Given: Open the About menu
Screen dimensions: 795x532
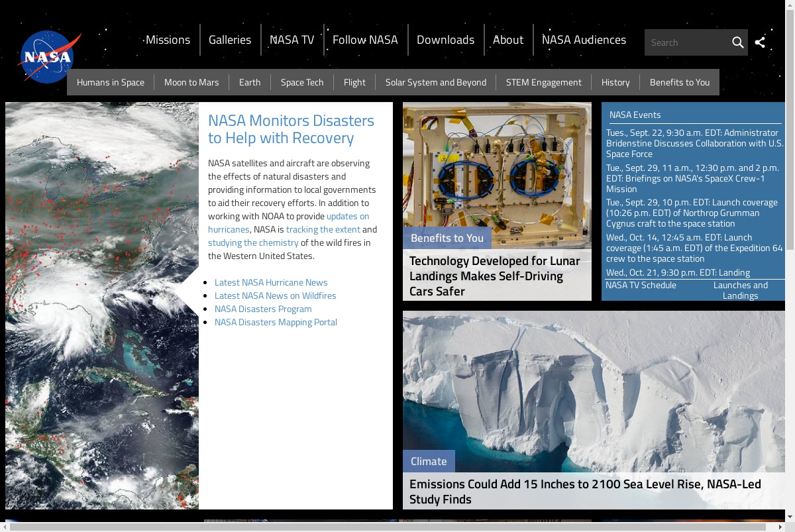Looking at the screenshot, I should (508, 40).
